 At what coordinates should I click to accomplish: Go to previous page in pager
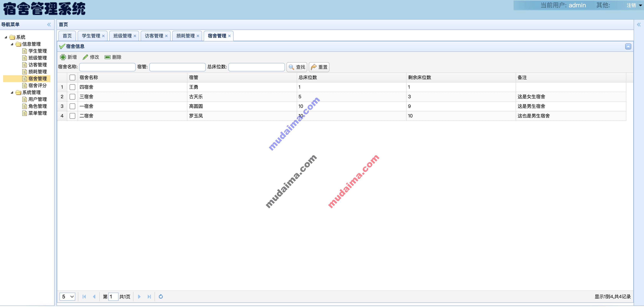94,296
